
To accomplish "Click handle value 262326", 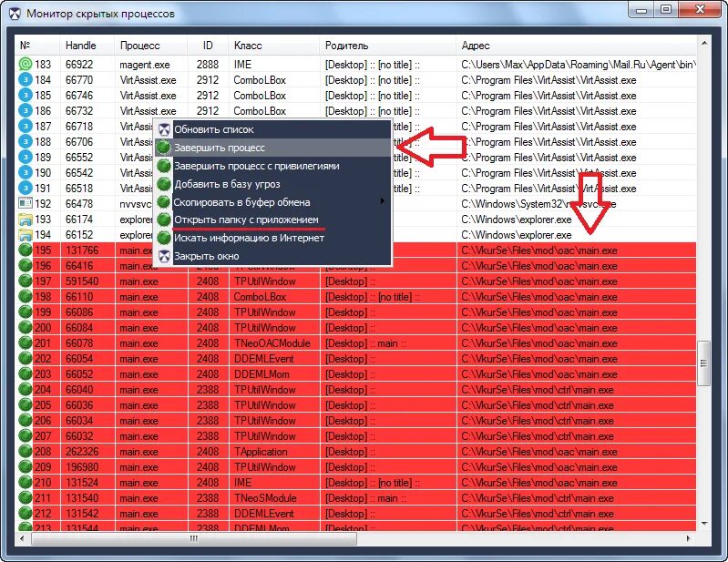I will [82, 452].
